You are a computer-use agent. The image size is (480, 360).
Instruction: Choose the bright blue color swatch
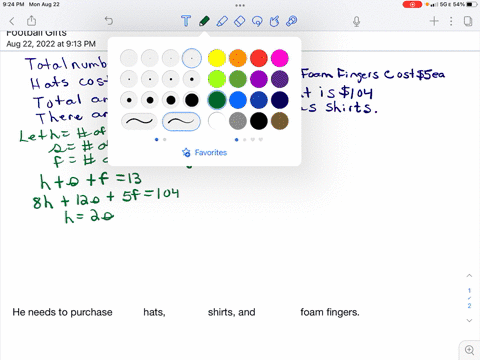tap(238, 100)
